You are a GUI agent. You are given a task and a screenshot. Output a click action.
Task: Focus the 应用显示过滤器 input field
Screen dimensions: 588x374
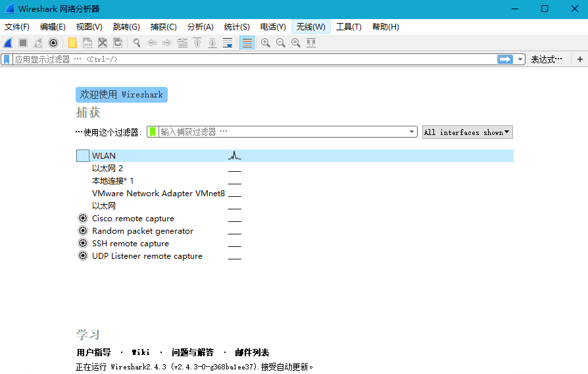(x=255, y=59)
